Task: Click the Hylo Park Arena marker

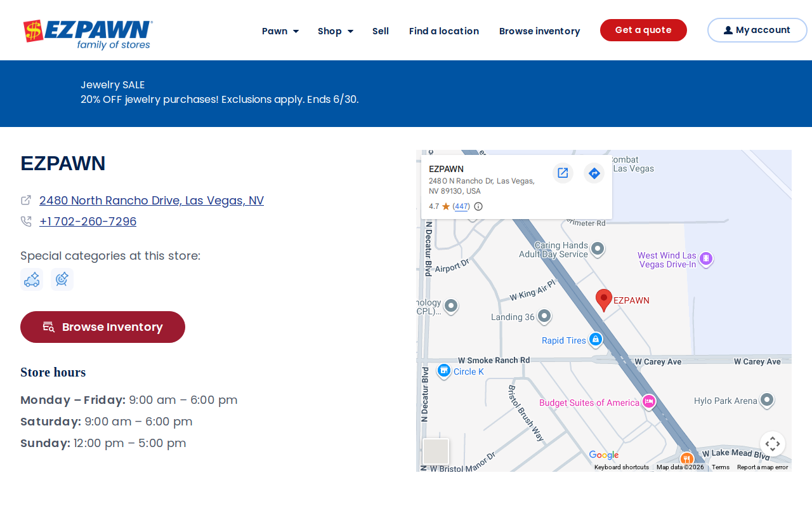Action: coord(767,400)
